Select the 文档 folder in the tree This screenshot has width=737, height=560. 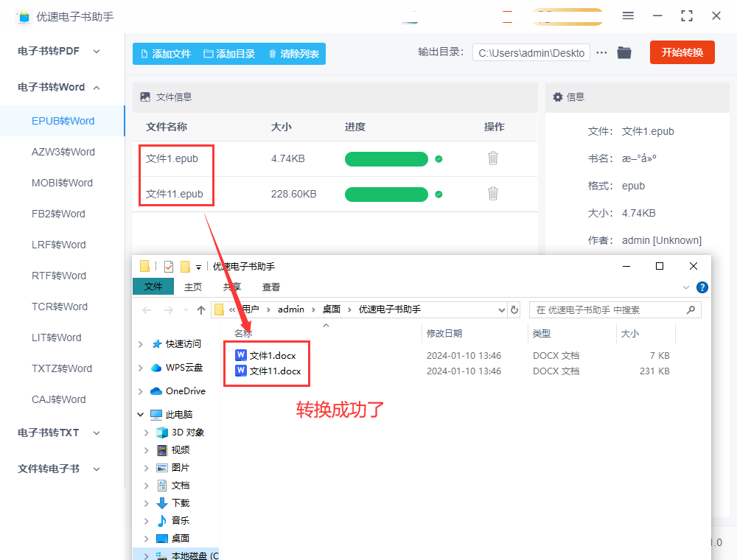point(180,486)
